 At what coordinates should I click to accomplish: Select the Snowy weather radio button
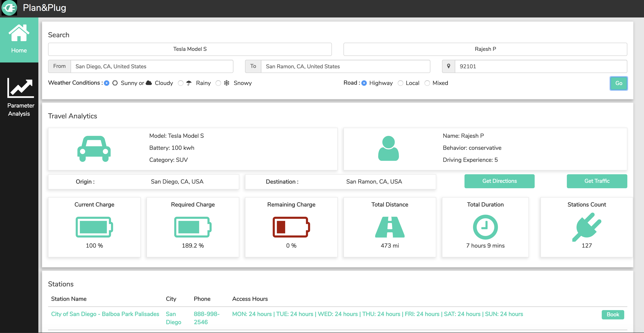coord(218,83)
